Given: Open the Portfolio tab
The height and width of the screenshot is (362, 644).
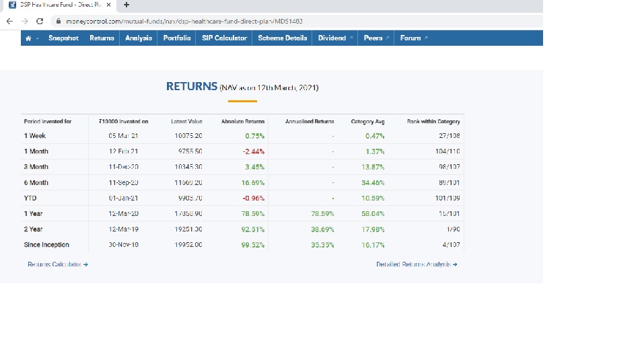Looking at the screenshot, I should [x=176, y=38].
